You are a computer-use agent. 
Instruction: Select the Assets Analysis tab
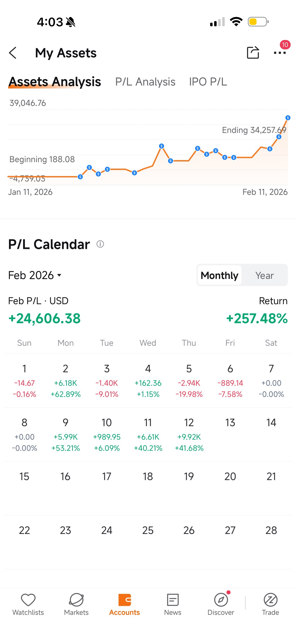(55, 82)
